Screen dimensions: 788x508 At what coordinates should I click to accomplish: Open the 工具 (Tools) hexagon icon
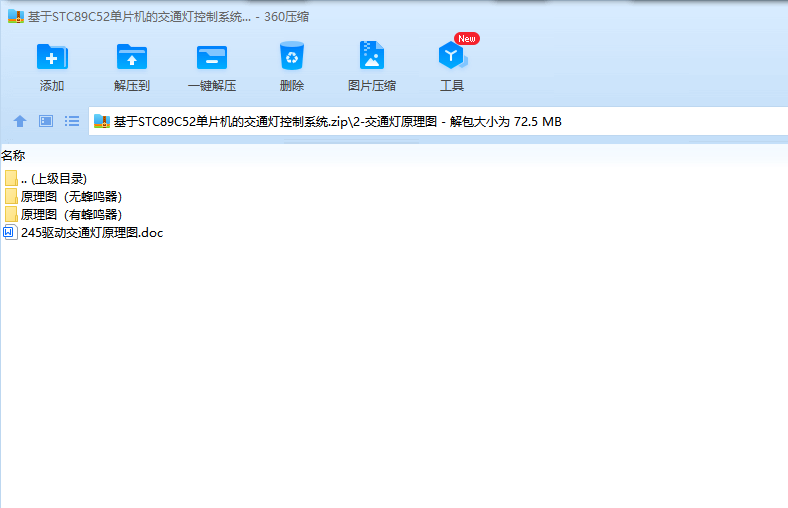click(x=452, y=55)
